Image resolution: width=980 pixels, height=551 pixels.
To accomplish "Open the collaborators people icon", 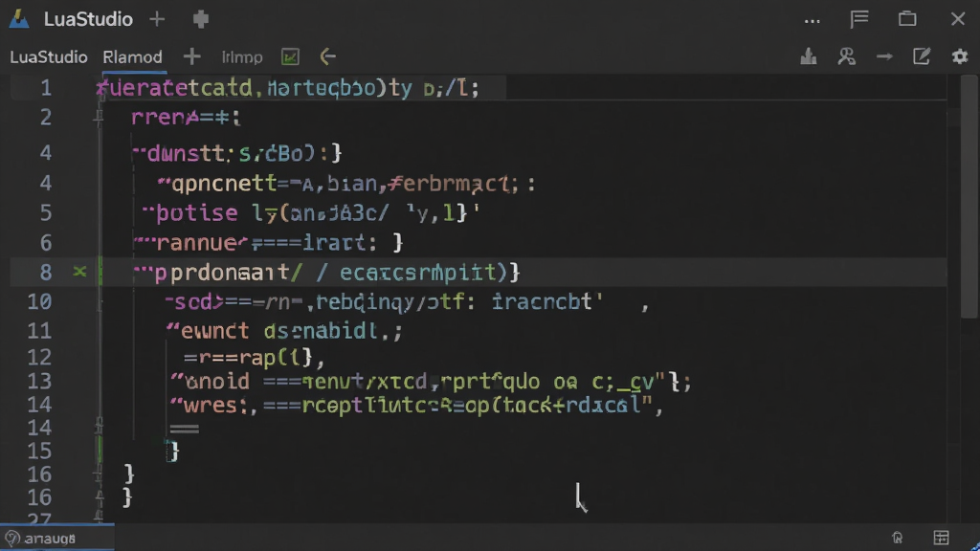I will tap(846, 56).
